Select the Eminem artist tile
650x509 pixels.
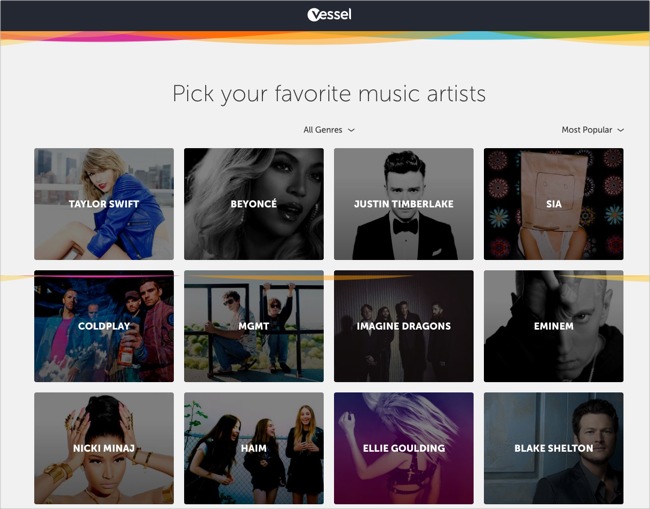pos(553,326)
